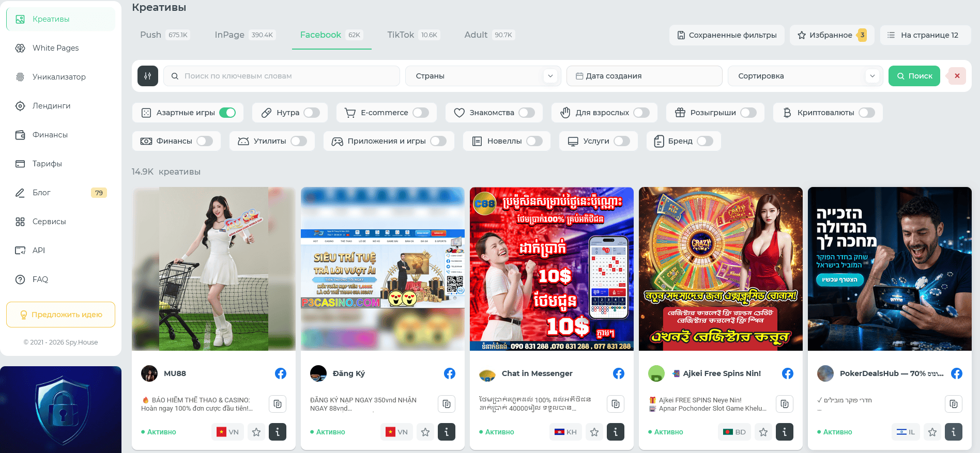
Task: Open На странице 12 page size selector
Action: pyautogui.click(x=925, y=35)
